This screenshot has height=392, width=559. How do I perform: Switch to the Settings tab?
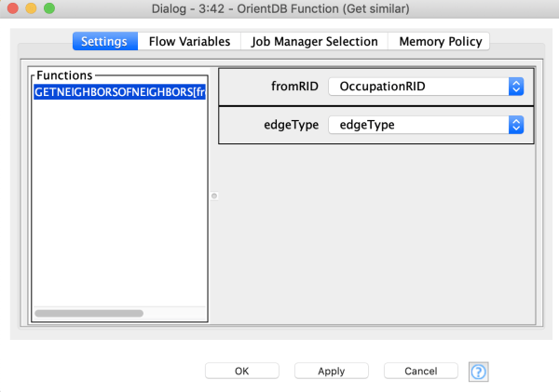click(105, 41)
